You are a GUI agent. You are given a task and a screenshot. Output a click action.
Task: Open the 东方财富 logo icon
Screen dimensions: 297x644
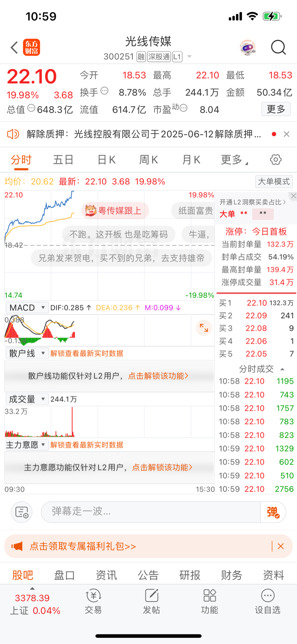[31, 47]
